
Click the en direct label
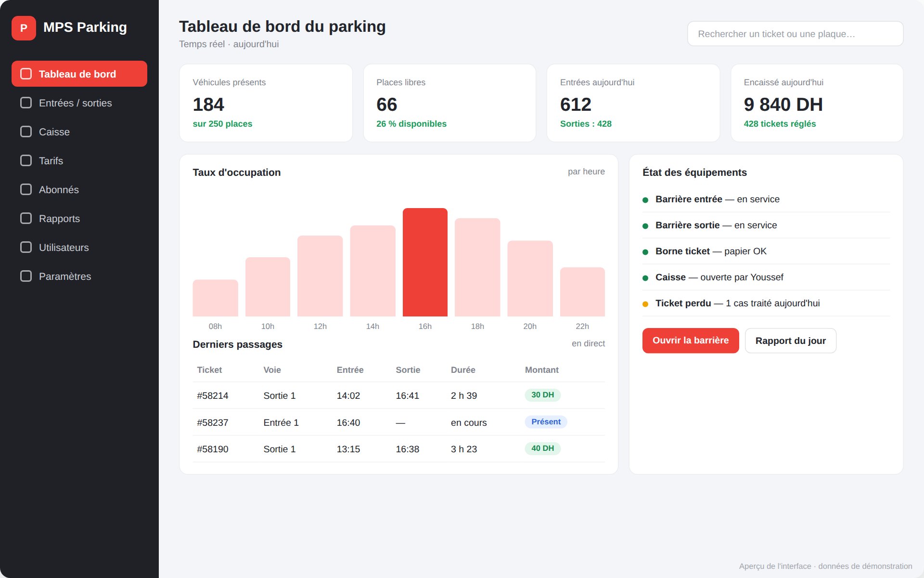point(588,343)
